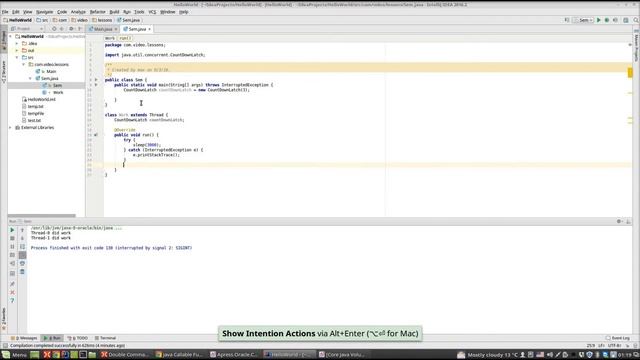Rerun program with green arrow in Run panel
Screen dimensions: 640x360
click(x=12, y=230)
